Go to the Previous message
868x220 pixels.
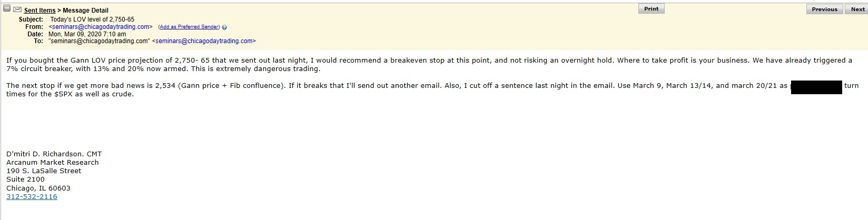point(824,9)
